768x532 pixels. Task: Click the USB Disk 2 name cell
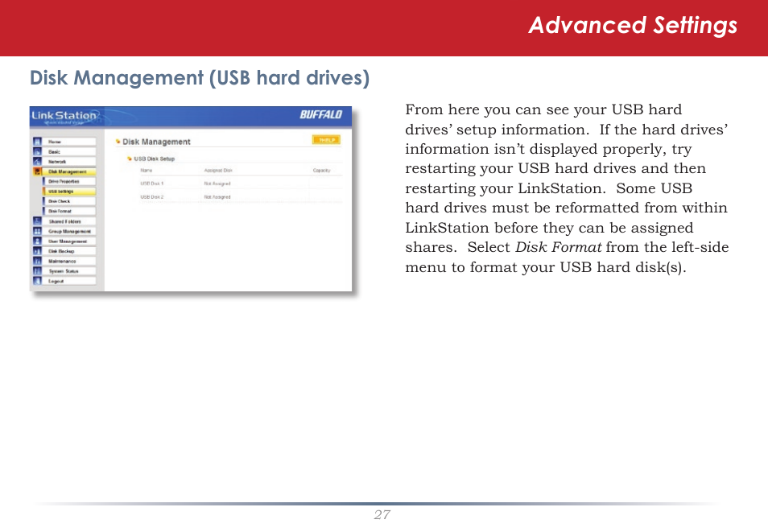point(152,197)
